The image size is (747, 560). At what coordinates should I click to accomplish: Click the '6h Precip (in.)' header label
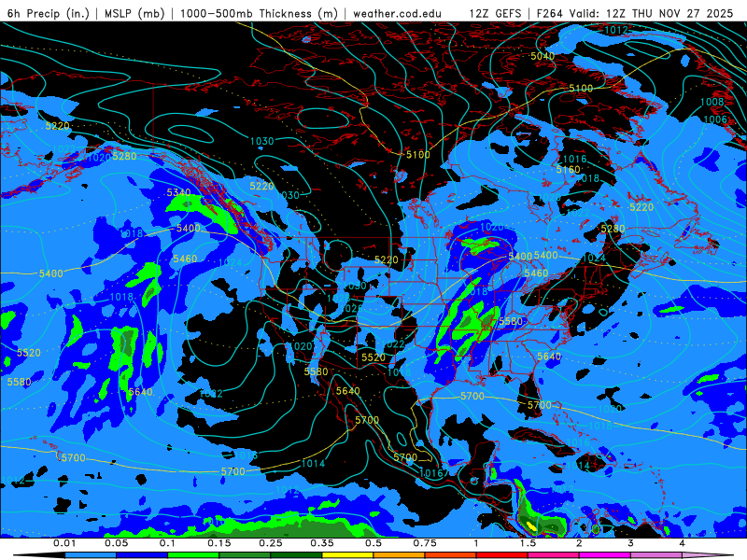pyautogui.click(x=49, y=13)
